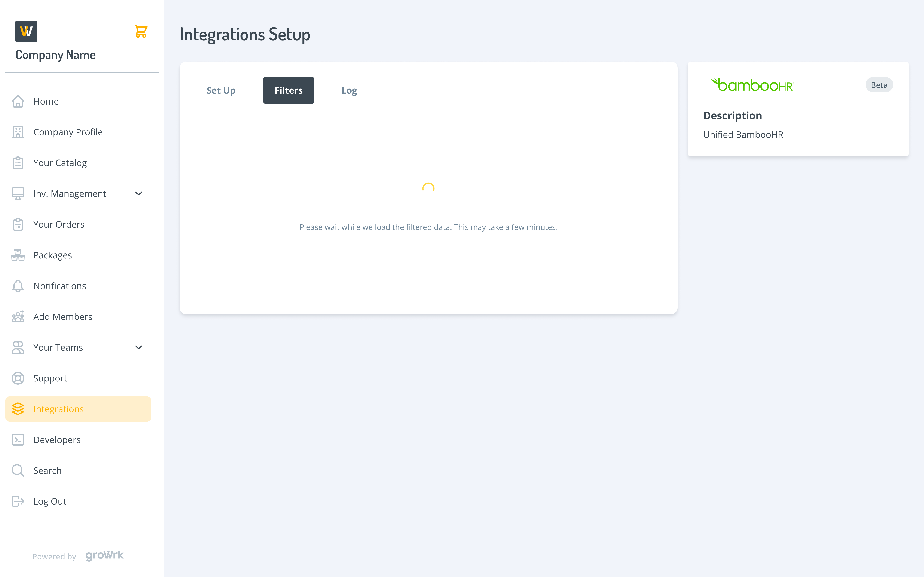Click the company W logo
Viewport: 924px width, 577px height.
pos(26,31)
